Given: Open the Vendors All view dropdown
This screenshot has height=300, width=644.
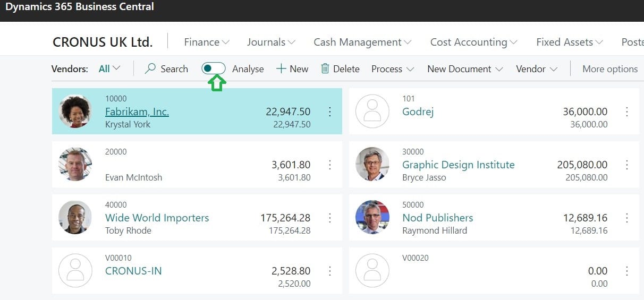Looking at the screenshot, I should pos(109,68).
